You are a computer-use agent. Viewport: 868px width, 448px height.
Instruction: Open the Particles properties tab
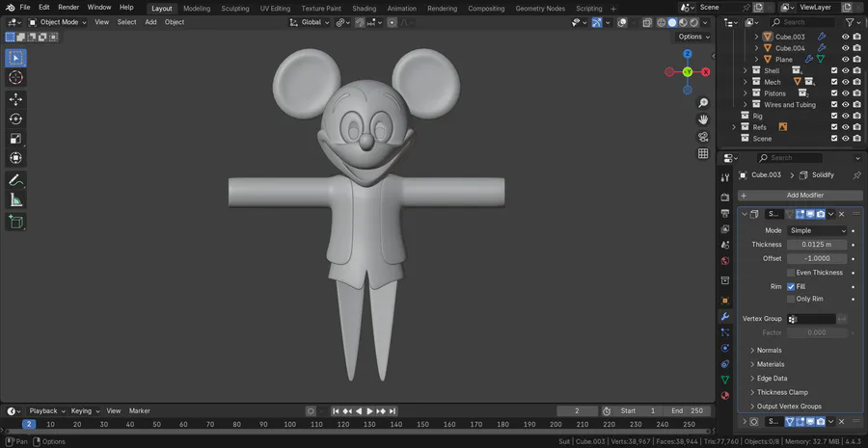point(724,332)
